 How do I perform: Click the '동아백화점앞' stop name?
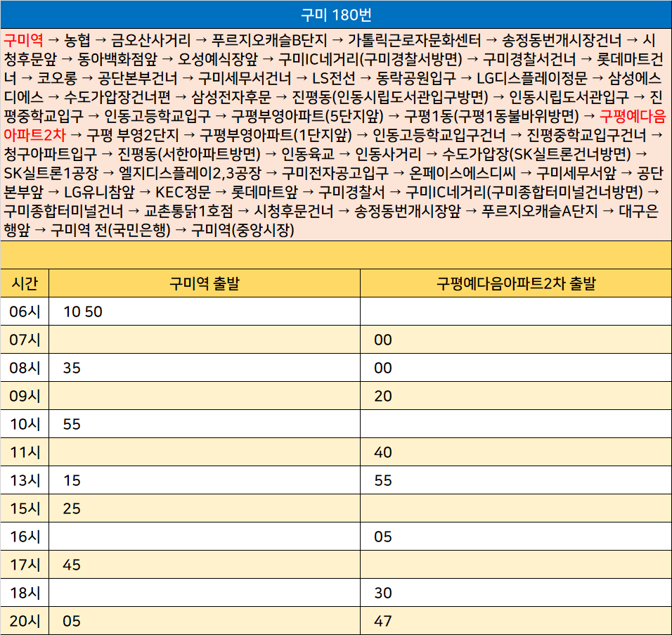point(117,59)
